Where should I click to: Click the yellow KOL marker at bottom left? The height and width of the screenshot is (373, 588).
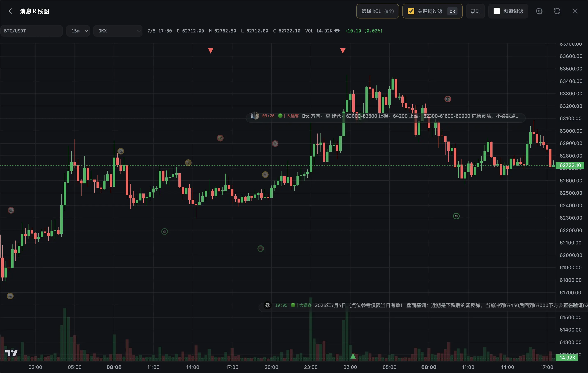tap(10, 296)
